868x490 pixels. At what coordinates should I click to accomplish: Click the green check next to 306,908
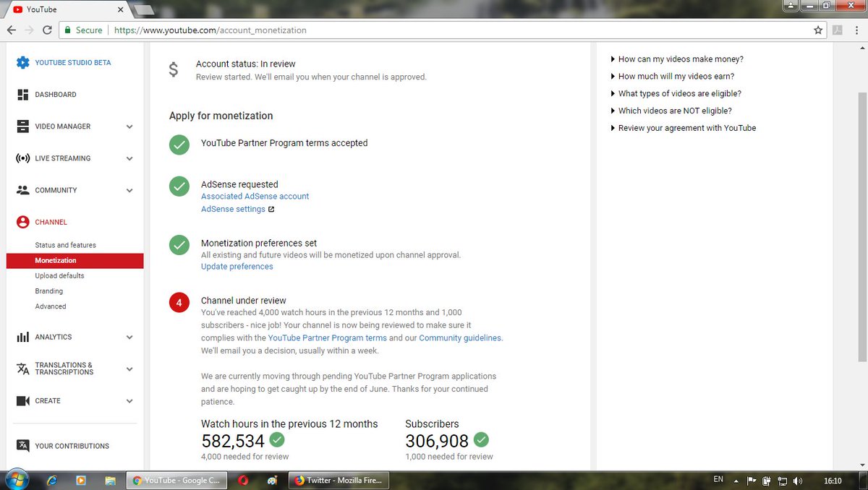481,439
